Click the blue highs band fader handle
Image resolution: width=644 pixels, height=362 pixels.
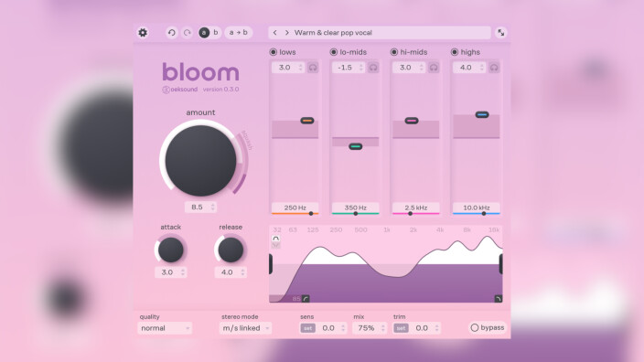tap(482, 115)
